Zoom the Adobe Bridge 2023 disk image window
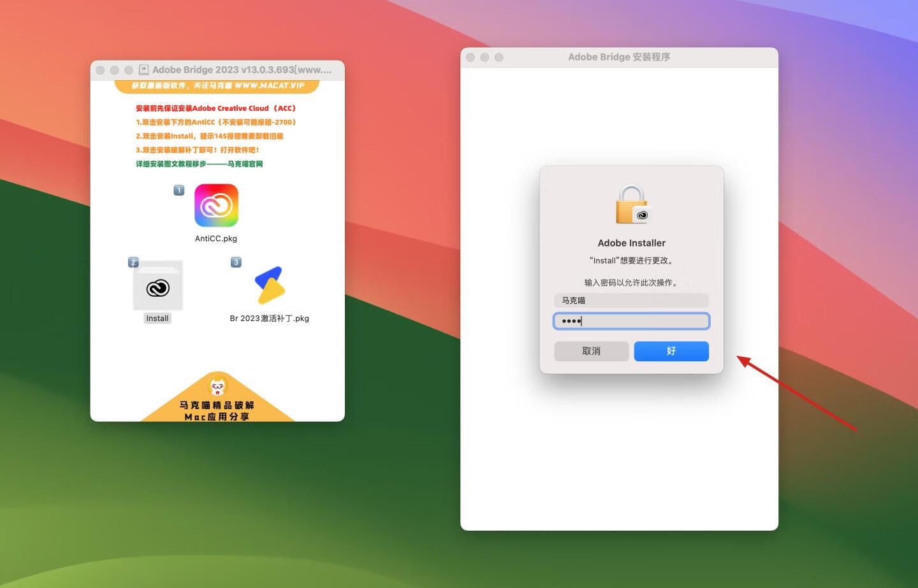Screen dimensions: 918x588 pyautogui.click(x=129, y=70)
